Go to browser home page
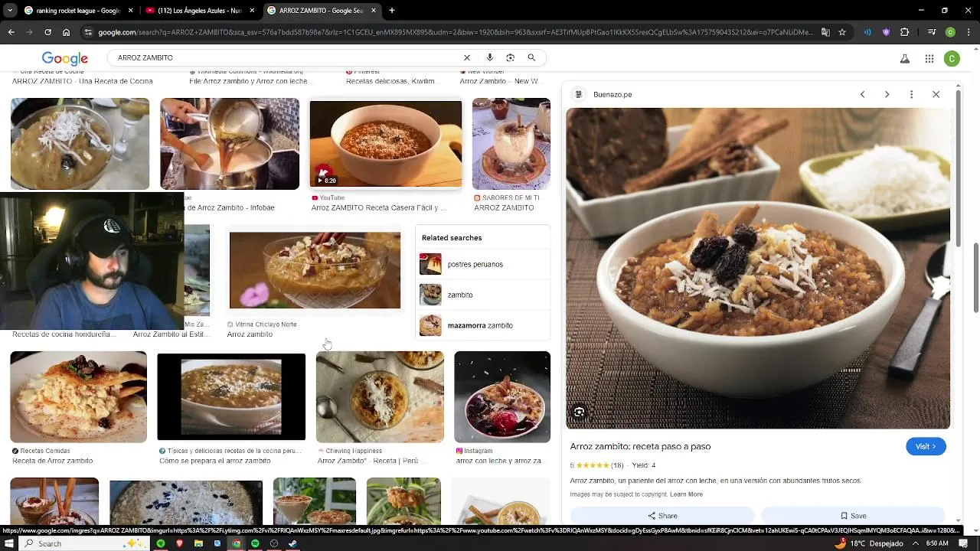The height and width of the screenshot is (551, 980). point(66,32)
